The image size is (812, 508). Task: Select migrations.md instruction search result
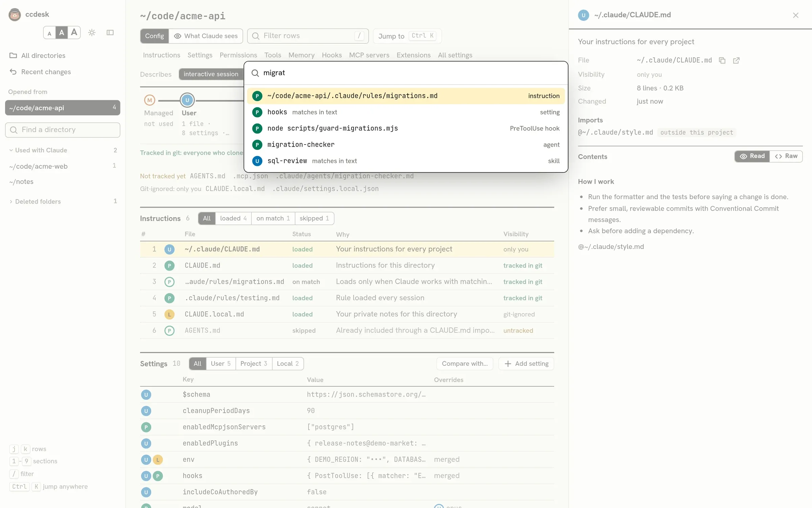[x=406, y=96]
